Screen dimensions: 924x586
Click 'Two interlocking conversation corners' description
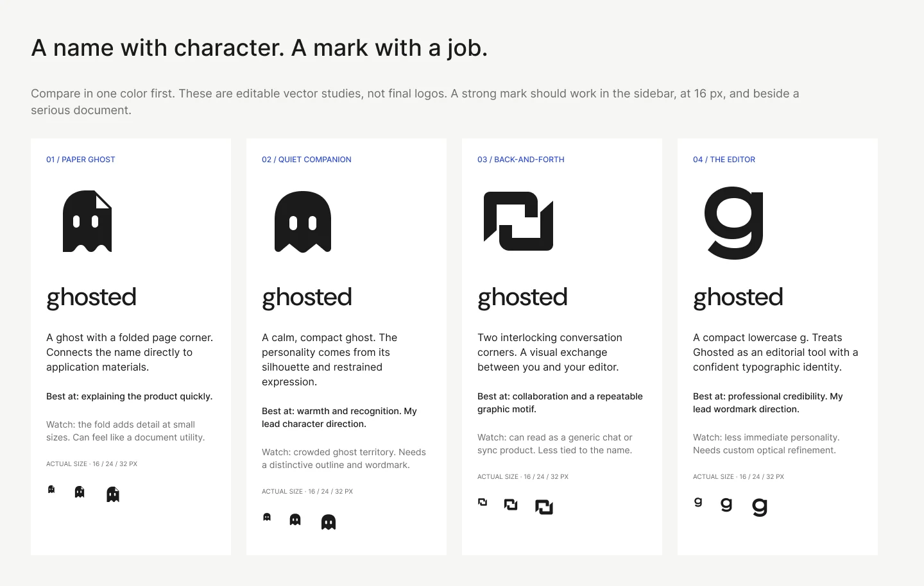tap(550, 352)
